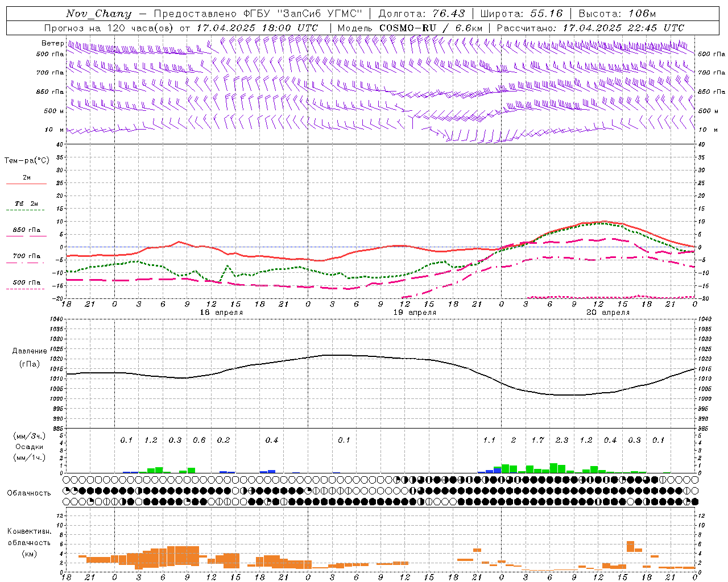This screenshot has width=728, height=582.
Task: Click the Конвективн. convective cloud label
Action: tap(29, 531)
